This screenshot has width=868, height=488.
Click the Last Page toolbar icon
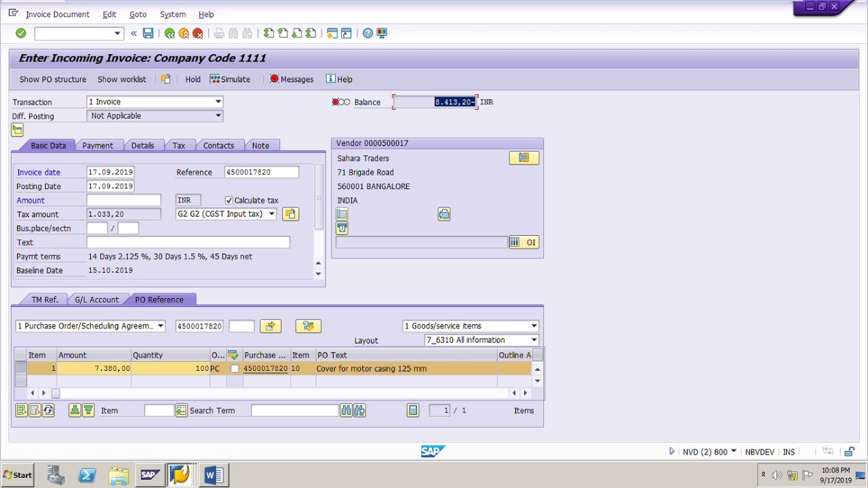point(311,33)
